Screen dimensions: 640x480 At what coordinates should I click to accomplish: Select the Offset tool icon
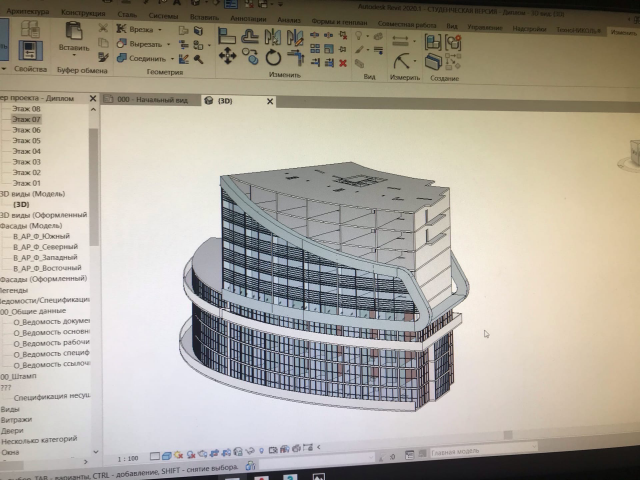(x=250, y=36)
